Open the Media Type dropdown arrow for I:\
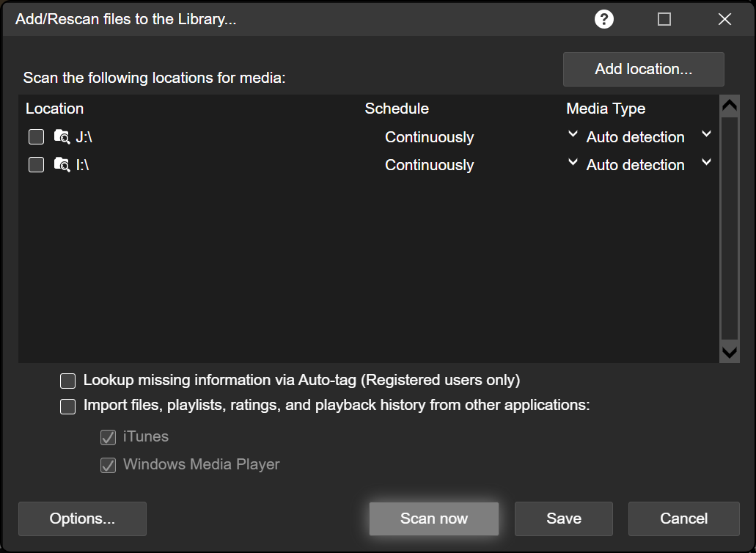 (706, 163)
